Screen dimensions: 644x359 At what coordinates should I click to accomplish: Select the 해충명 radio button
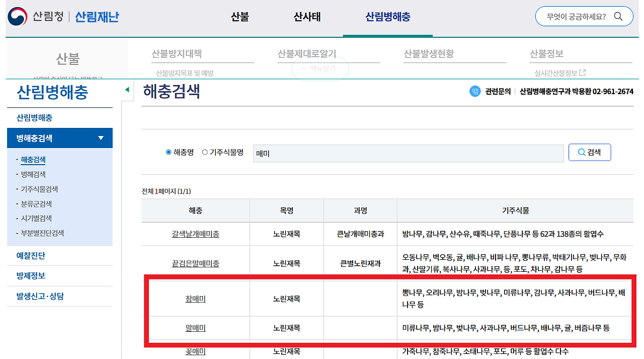point(168,153)
